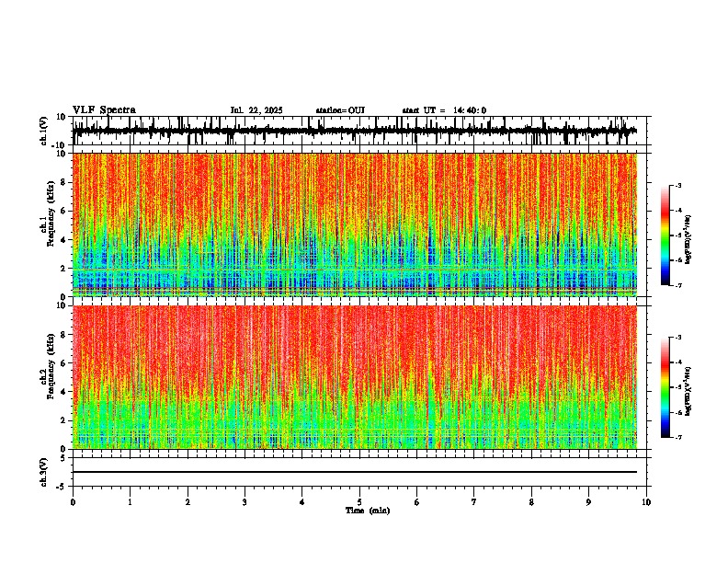The width and height of the screenshot is (728, 563).
Task: Click the time axis tick label 0
Action: [x=73, y=502]
